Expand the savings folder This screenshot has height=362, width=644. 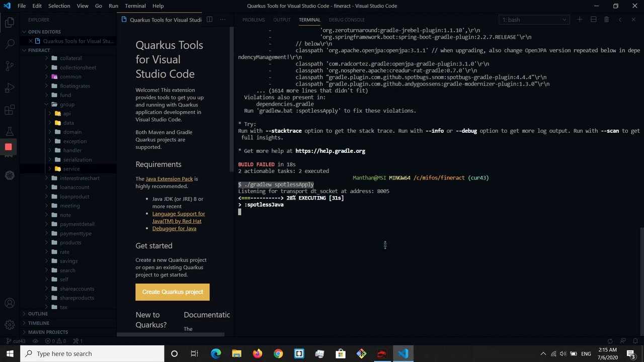coord(68,261)
